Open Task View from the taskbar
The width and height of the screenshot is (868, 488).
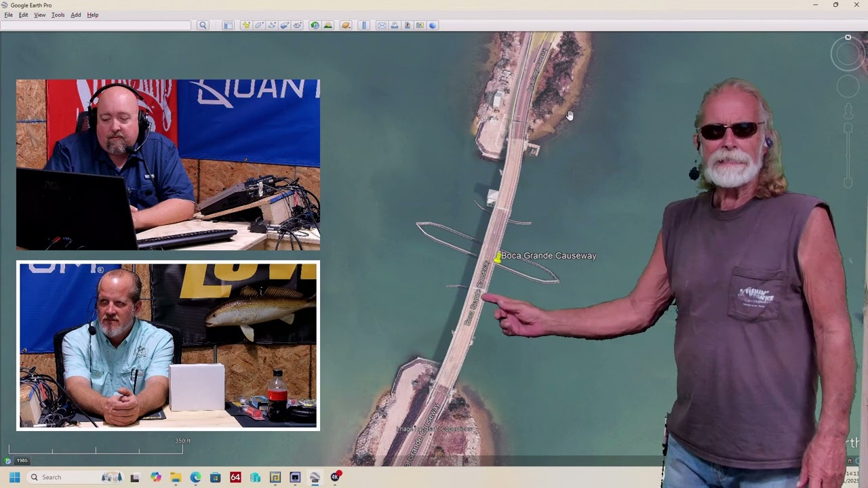[135, 477]
